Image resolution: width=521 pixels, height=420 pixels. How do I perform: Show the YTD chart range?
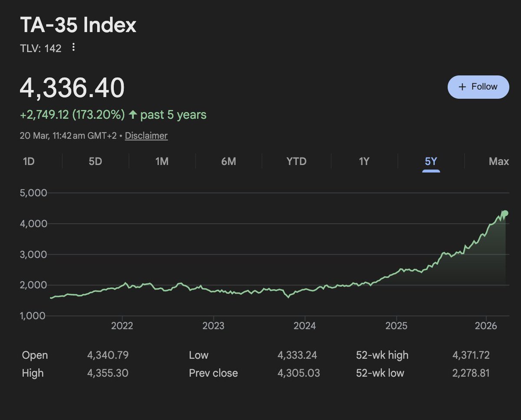297,161
